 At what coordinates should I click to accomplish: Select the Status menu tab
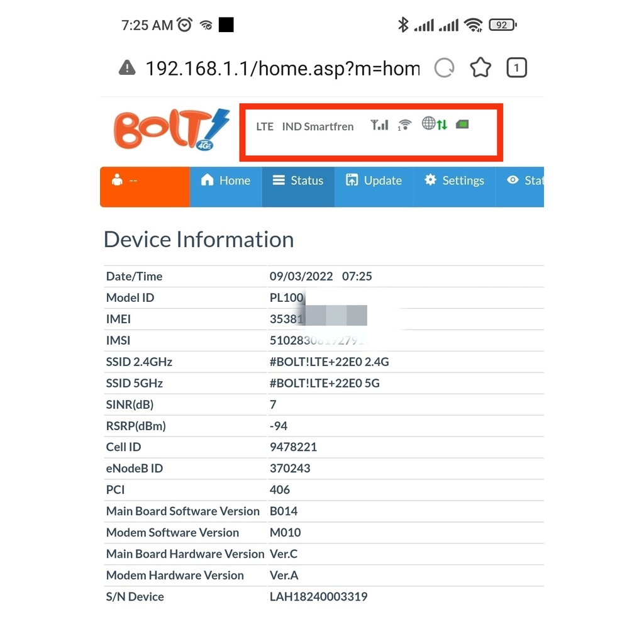click(x=298, y=180)
